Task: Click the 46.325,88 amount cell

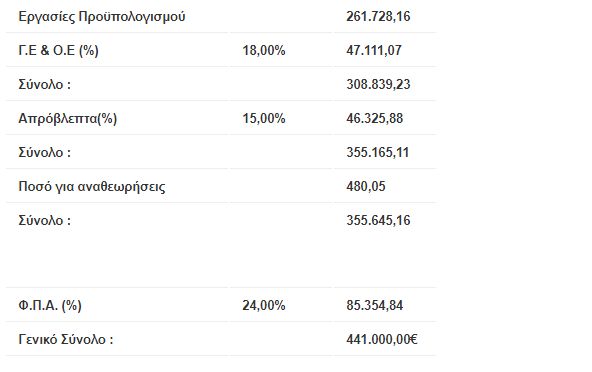Action: pos(375,119)
